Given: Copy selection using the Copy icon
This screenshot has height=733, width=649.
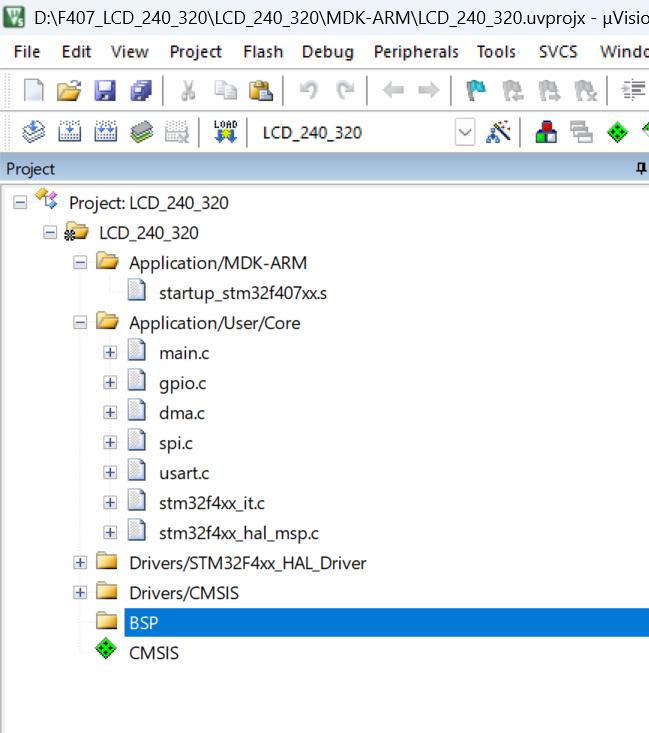Looking at the screenshot, I should [x=225, y=90].
